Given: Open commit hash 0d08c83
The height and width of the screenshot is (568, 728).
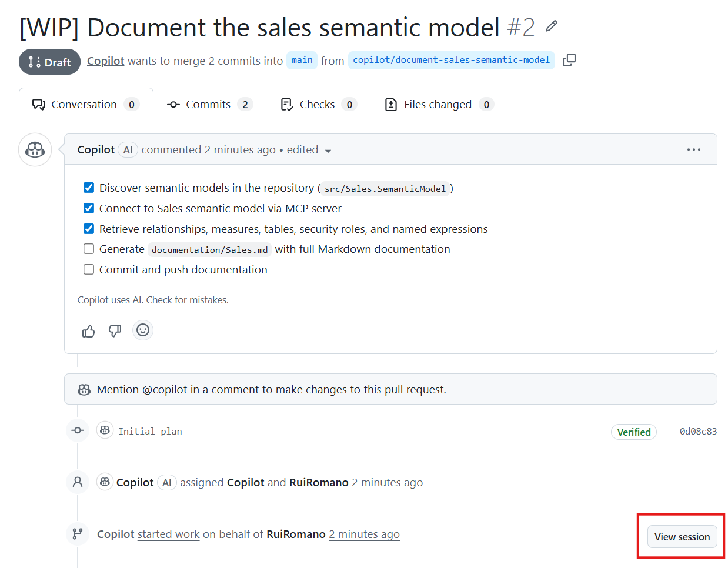Looking at the screenshot, I should coord(698,431).
